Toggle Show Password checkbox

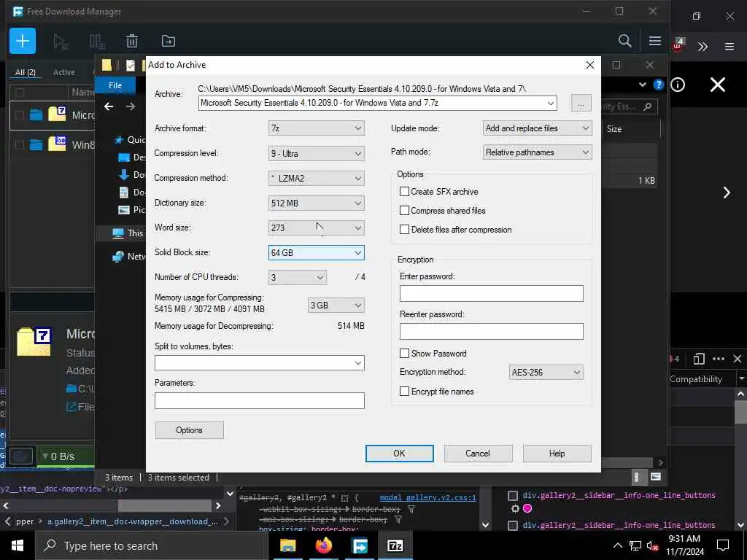(x=404, y=354)
